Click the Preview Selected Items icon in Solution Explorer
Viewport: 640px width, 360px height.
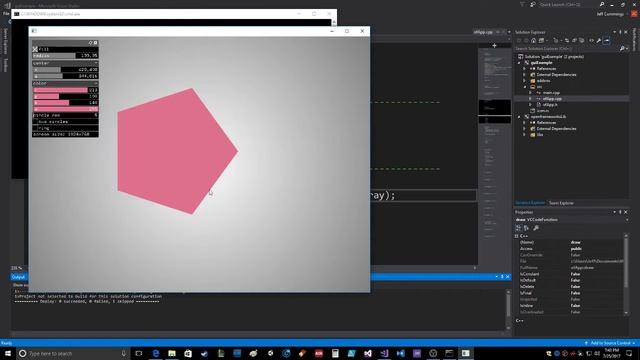(x=607, y=40)
